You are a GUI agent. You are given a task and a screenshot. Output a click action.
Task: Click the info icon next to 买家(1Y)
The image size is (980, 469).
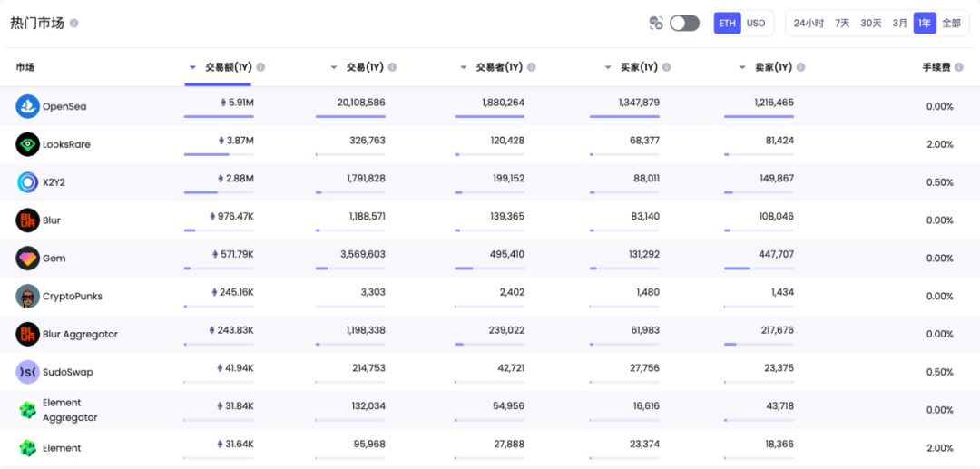point(666,67)
